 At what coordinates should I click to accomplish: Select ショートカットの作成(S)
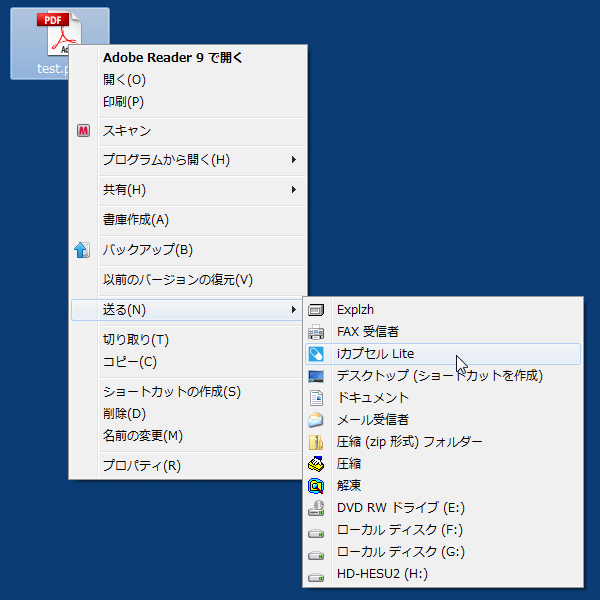click(187, 391)
